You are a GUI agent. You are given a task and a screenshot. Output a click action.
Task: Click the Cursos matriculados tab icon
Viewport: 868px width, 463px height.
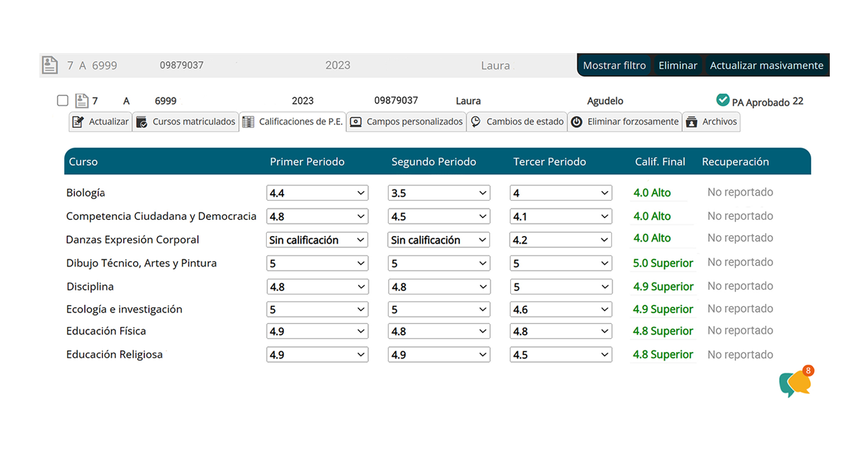[x=142, y=122]
